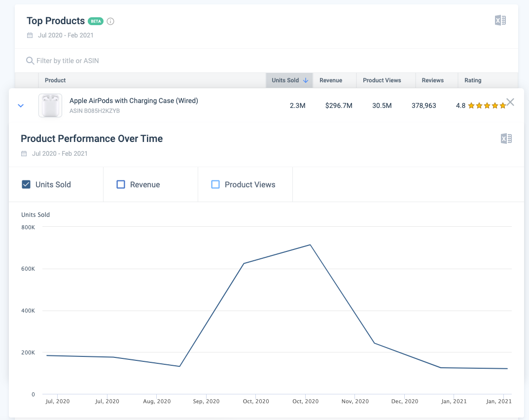
Task: Click the Dec, 2020 axis label
Action: tap(404, 401)
